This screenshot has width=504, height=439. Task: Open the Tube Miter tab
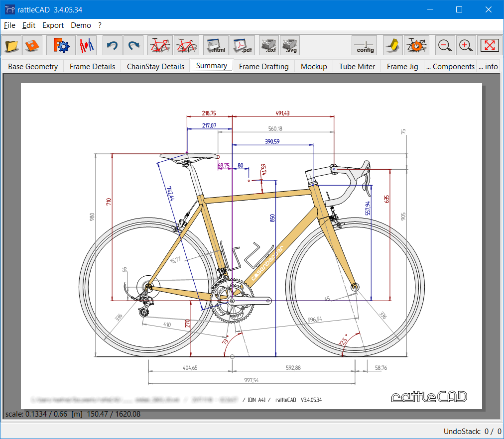[357, 67]
